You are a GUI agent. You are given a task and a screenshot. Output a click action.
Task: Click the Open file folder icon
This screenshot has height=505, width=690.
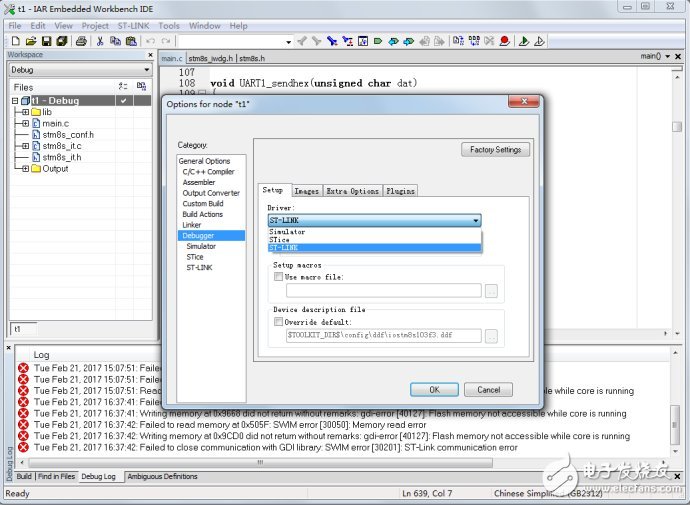pyautogui.click(x=31, y=41)
